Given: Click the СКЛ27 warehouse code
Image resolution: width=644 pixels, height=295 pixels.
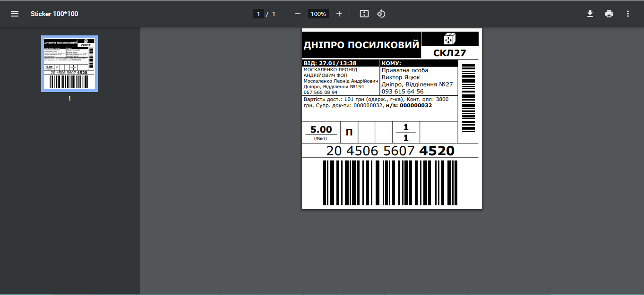Looking at the screenshot, I should click(449, 53).
